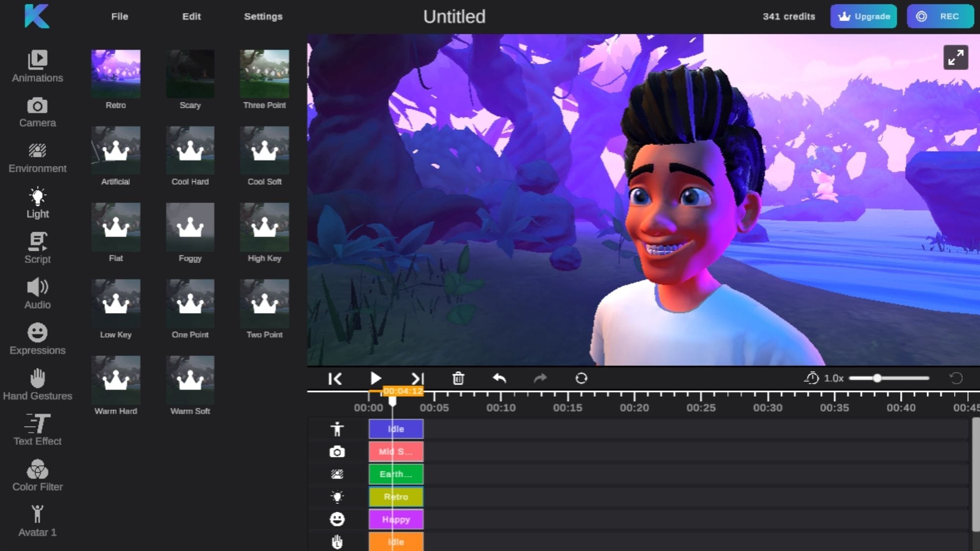Open the Animations panel
Viewport: 980px width, 551px height.
[x=37, y=66]
